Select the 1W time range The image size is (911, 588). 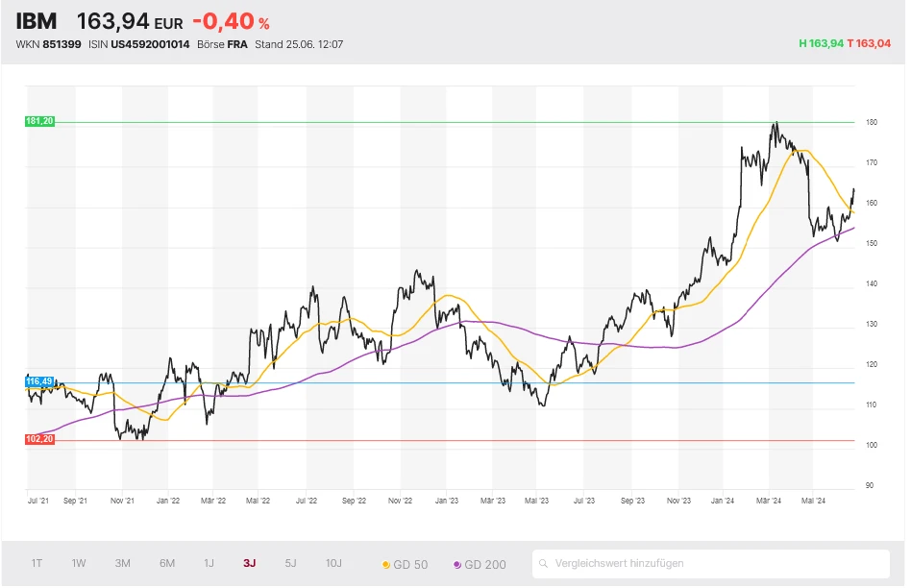[79, 564]
